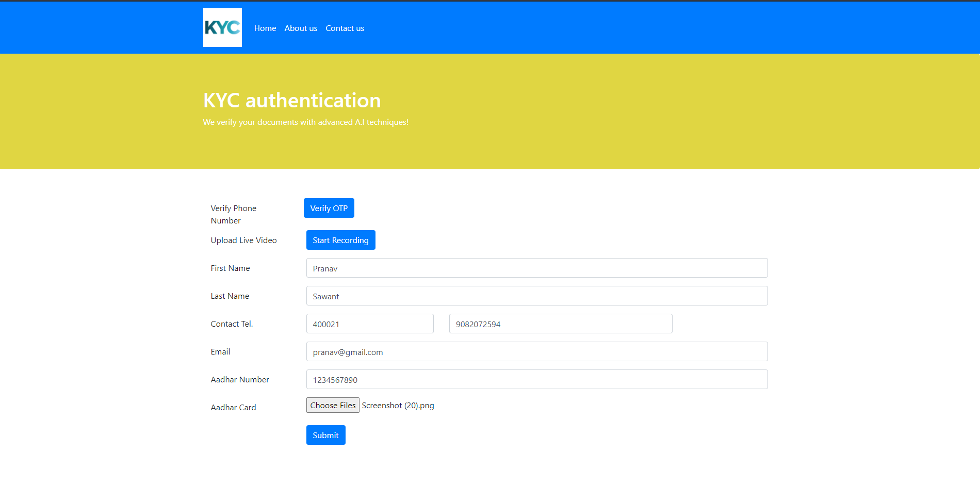The width and height of the screenshot is (980, 483).
Task: Click the KYC logo image
Action: 222,27
